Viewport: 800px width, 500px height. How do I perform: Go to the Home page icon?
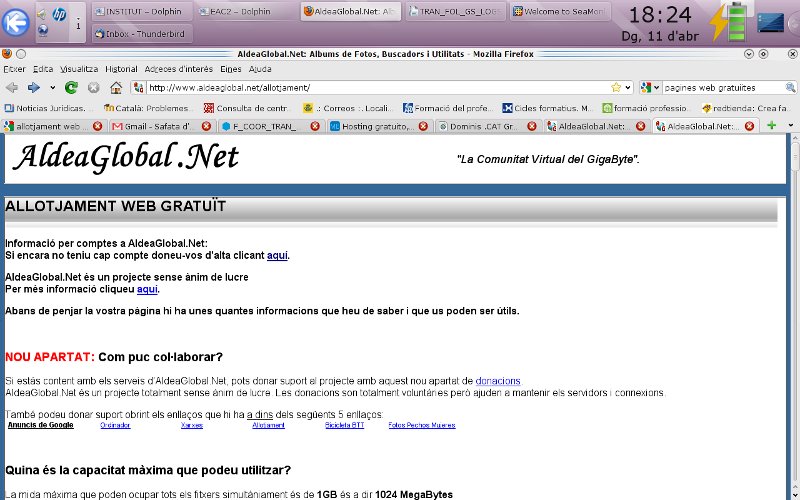[116, 88]
